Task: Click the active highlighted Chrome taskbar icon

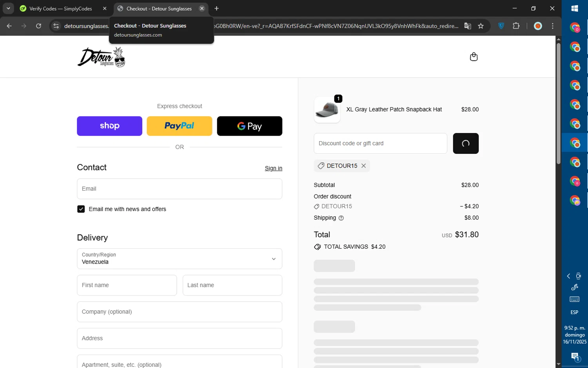Action: (575, 142)
